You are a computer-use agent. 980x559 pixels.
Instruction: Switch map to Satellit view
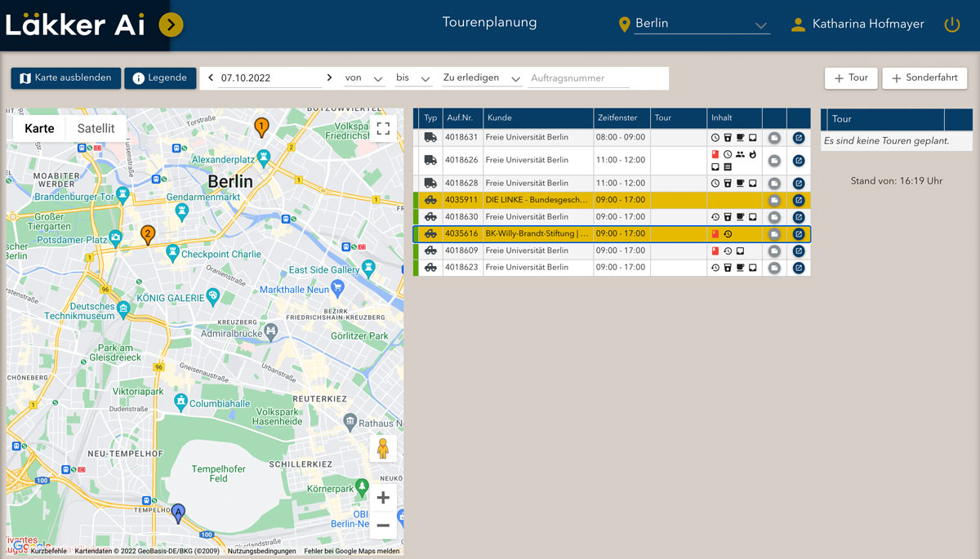[x=96, y=129]
